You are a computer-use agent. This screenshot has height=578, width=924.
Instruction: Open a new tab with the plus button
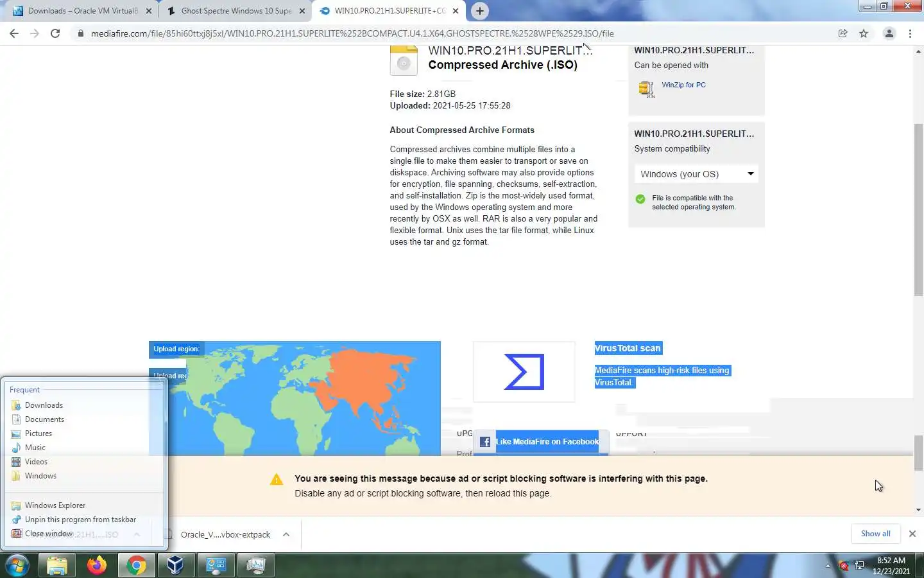click(x=479, y=11)
